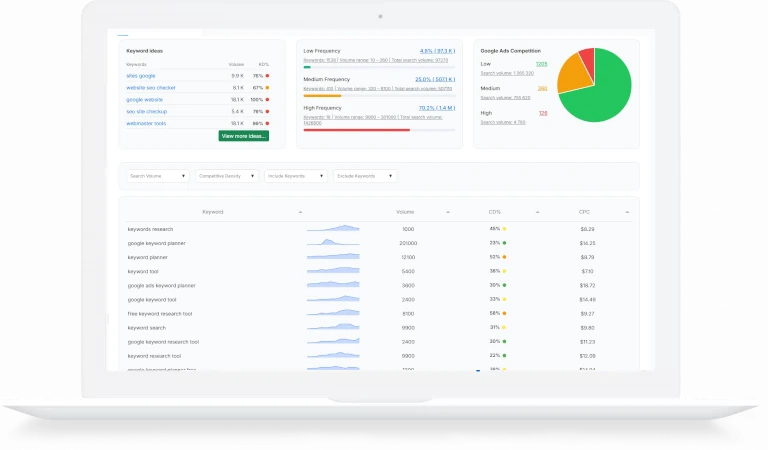Click the orange pie chart slice
Viewport: 768px width, 450px height.
pos(572,74)
